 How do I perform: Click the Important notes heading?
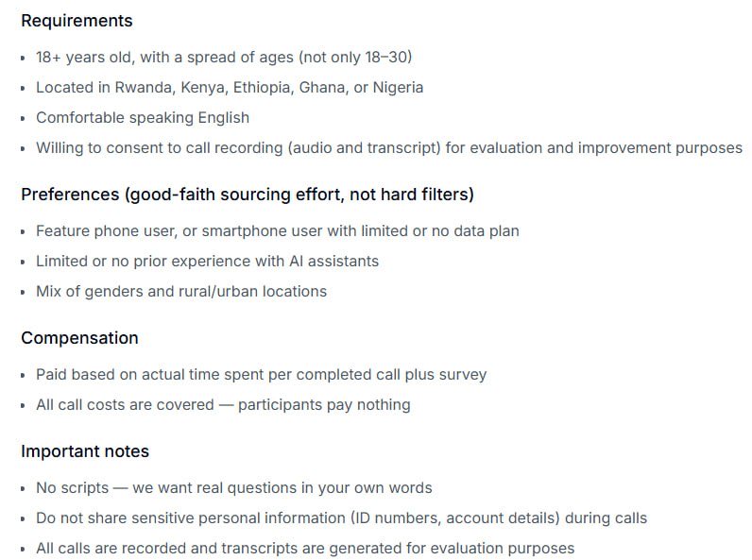(85, 451)
